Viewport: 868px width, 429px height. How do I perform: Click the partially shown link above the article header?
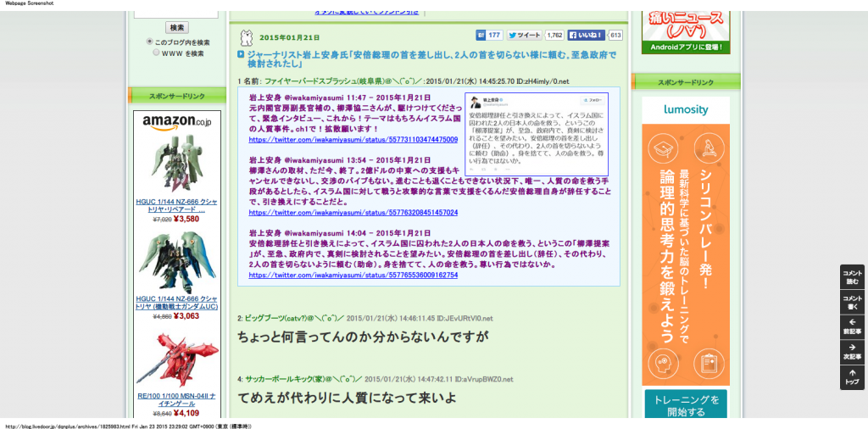coord(366,12)
